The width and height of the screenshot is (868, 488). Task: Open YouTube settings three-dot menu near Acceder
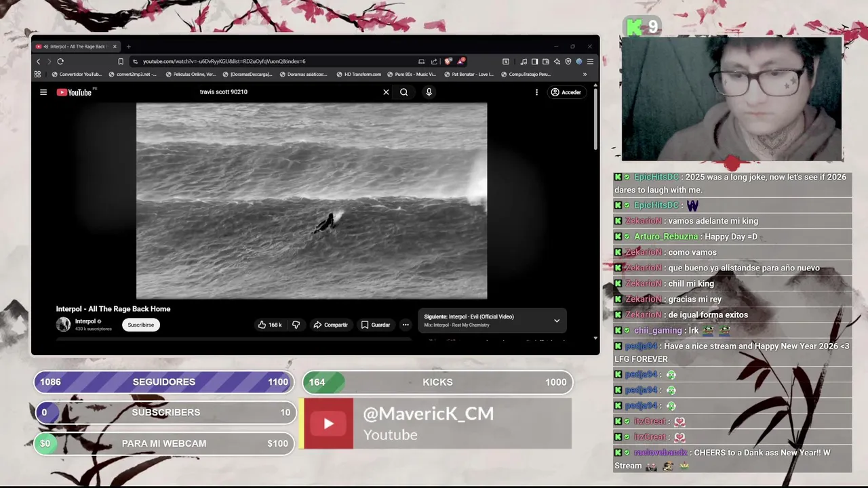(536, 92)
